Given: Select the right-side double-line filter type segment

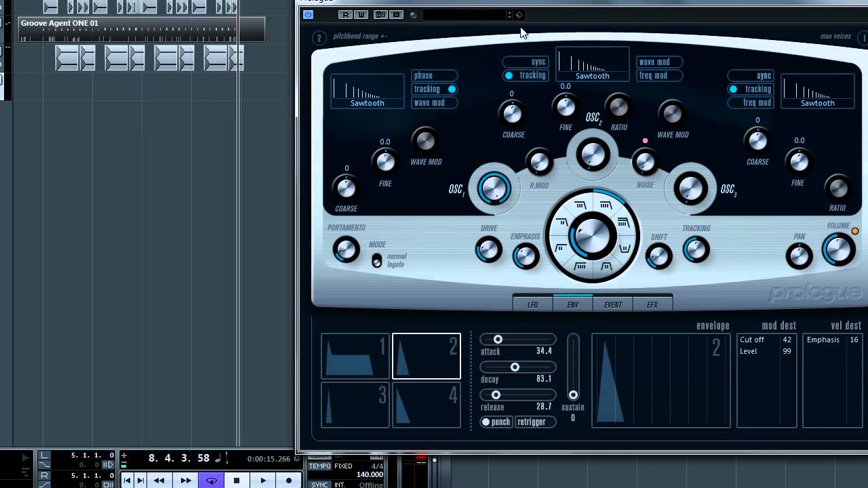Looking at the screenshot, I should pos(623,222).
